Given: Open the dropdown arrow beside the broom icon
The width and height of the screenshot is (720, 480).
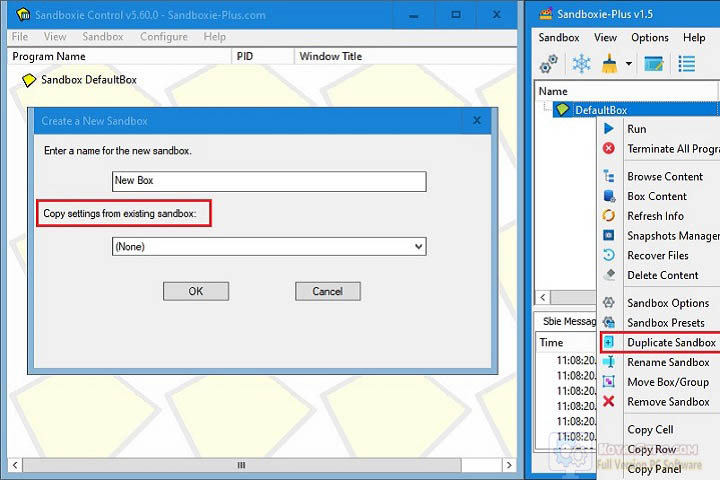Looking at the screenshot, I should [x=629, y=64].
